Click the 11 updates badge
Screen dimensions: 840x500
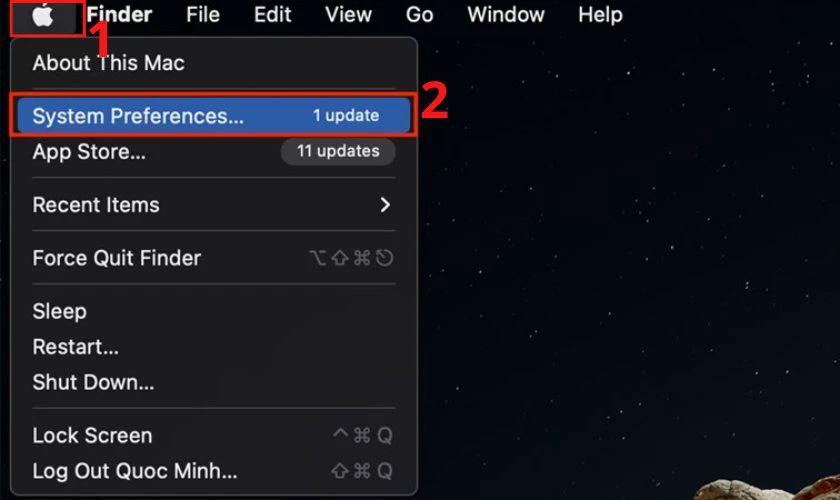[x=338, y=151]
